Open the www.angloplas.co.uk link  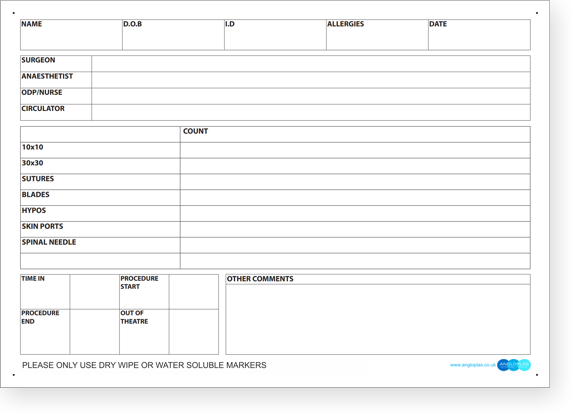[473, 365]
